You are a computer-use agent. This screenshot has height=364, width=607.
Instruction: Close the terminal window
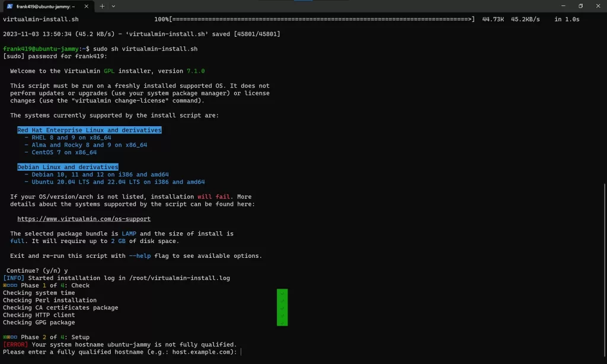[x=598, y=6]
